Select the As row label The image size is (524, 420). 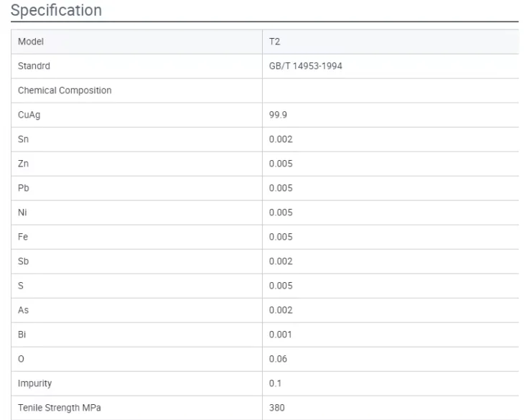(x=23, y=309)
